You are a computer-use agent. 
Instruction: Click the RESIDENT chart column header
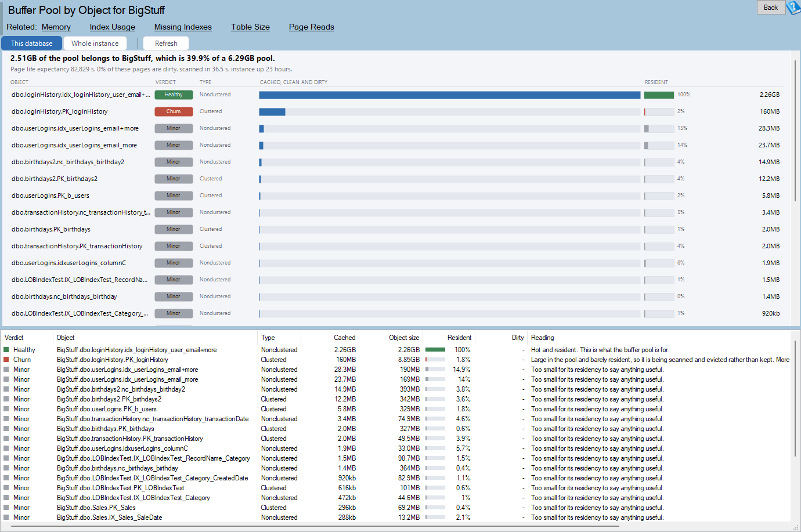656,82
